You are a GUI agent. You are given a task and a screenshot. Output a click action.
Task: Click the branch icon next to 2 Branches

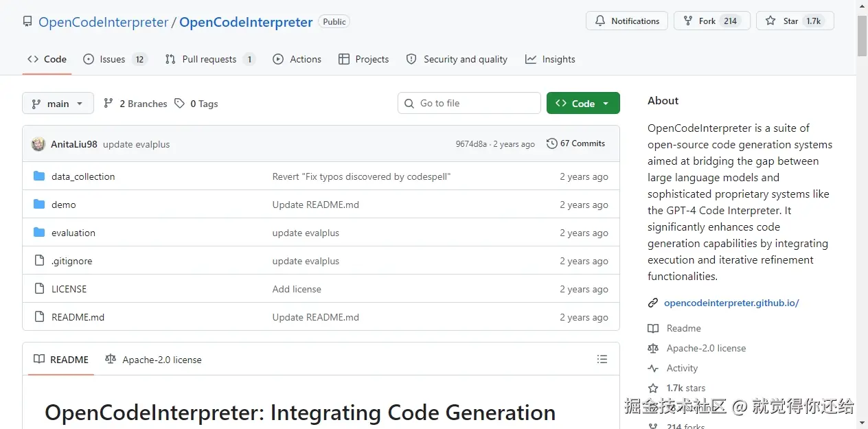pyautogui.click(x=108, y=103)
